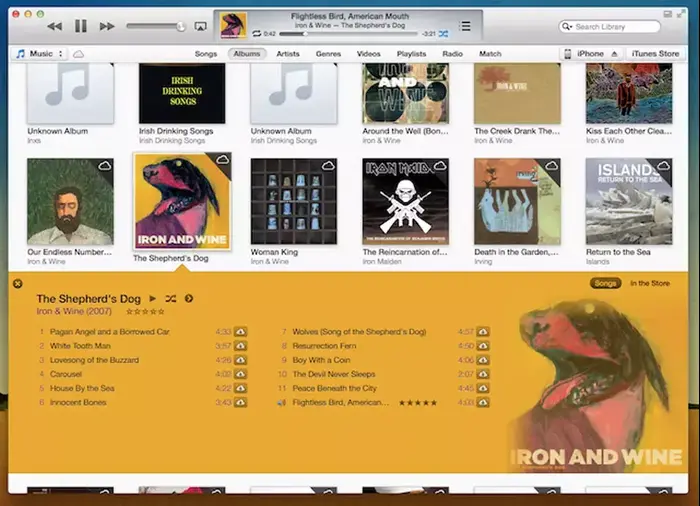700x506 pixels.
Task: Select the Iron Maiden album cover
Action: (x=405, y=201)
